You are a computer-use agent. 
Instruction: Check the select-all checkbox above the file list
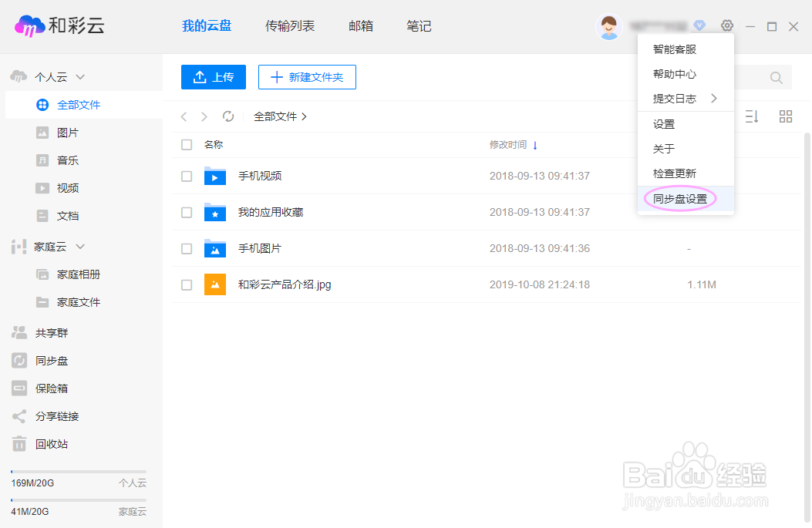coord(186,144)
